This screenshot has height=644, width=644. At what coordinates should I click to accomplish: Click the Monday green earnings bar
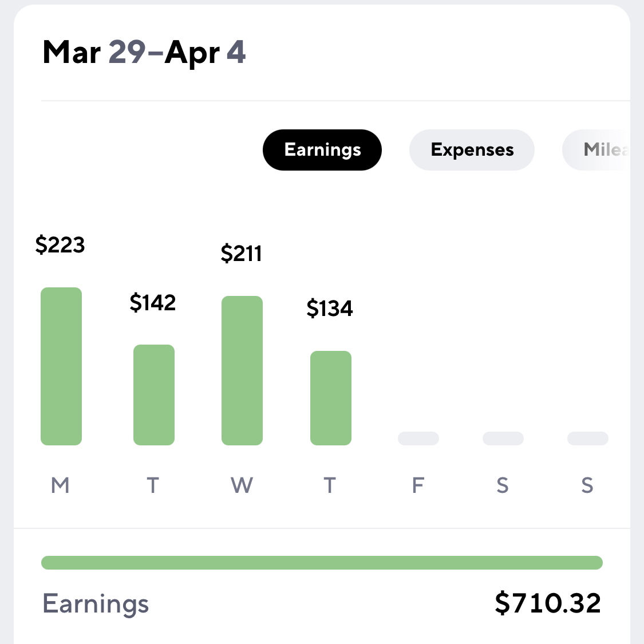[61, 366]
